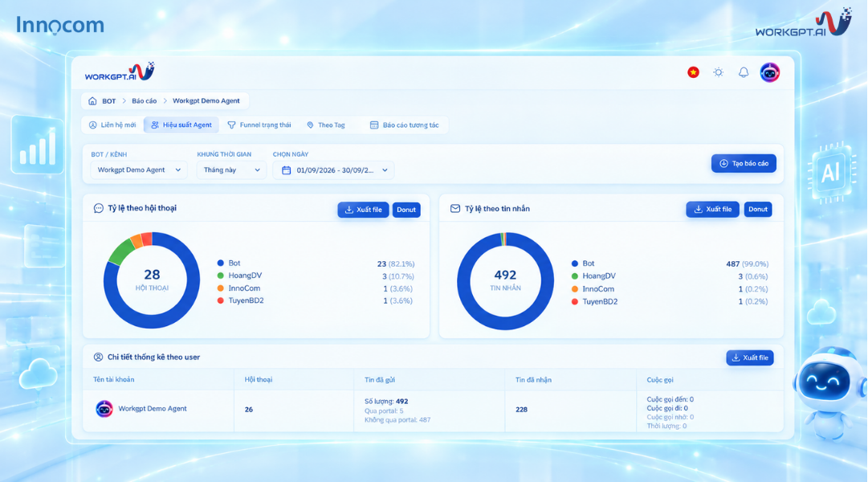Click the Tin đã nhận column header
The image size is (868, 482).
coord(533,379)
